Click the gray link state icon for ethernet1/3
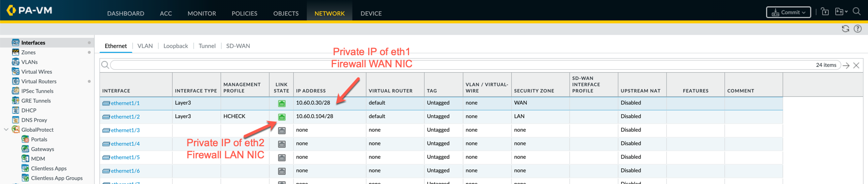Screen dimensions: 868x184 [x=282, y=131]
